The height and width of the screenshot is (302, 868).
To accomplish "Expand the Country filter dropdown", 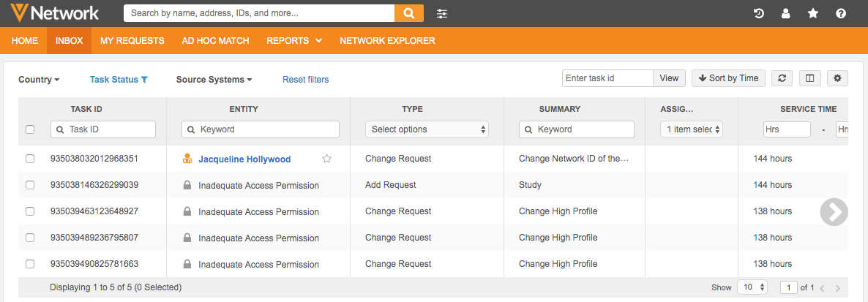I will 39,80.
